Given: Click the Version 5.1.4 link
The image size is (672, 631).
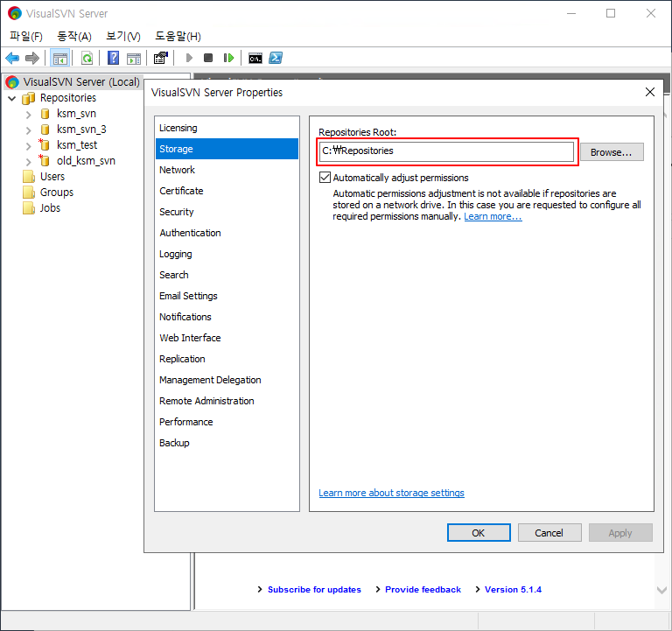Looking at the screenshot, I should click(x=513, y=589).
